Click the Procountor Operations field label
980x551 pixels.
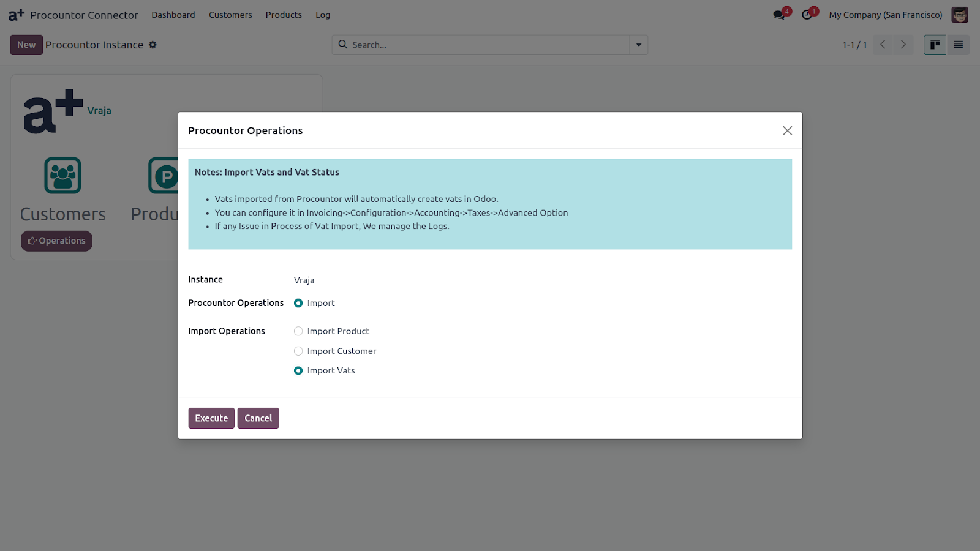pyautogui.click(x=236, y=303)
